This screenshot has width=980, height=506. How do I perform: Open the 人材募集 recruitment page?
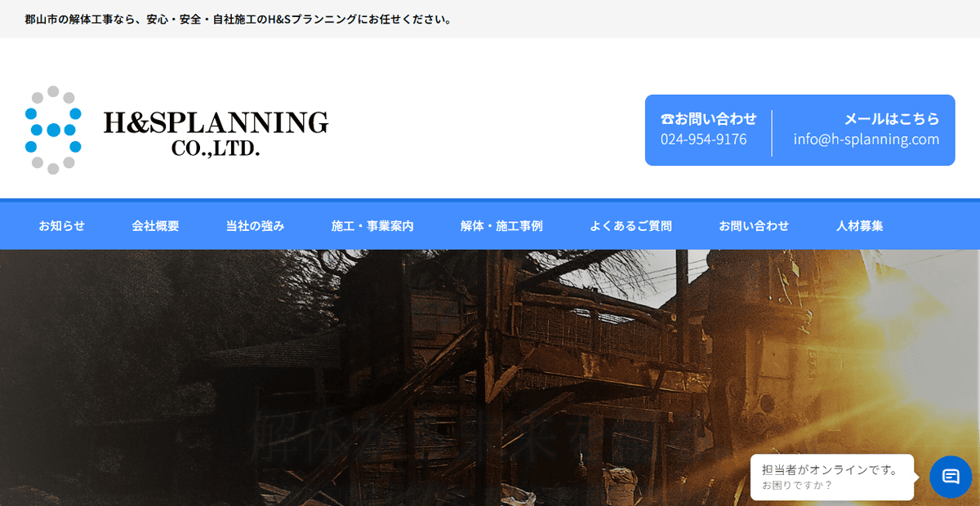(x=860, y=225)
